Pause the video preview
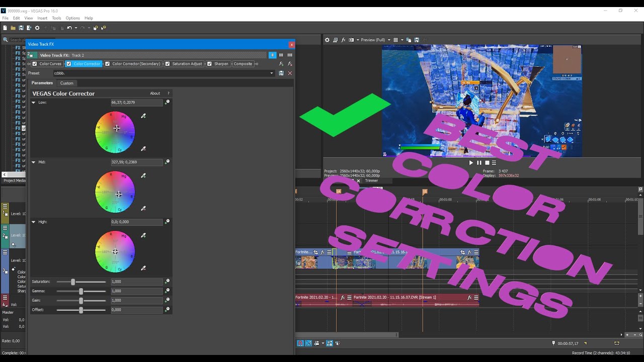Screen dimensions: 644x362 [479, 163]
